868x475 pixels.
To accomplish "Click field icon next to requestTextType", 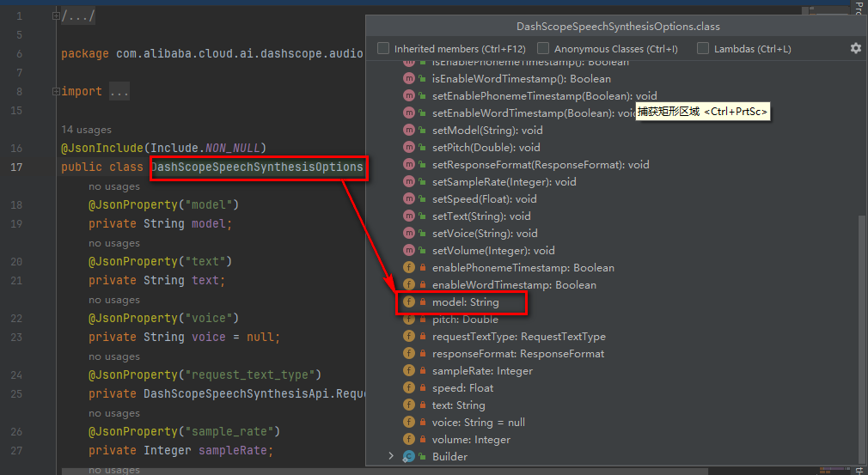I will [x=409, y=336].
